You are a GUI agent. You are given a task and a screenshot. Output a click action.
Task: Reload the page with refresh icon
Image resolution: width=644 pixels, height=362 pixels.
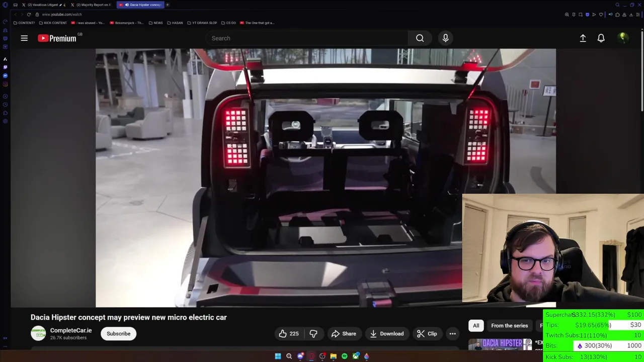tap(29, 15)
